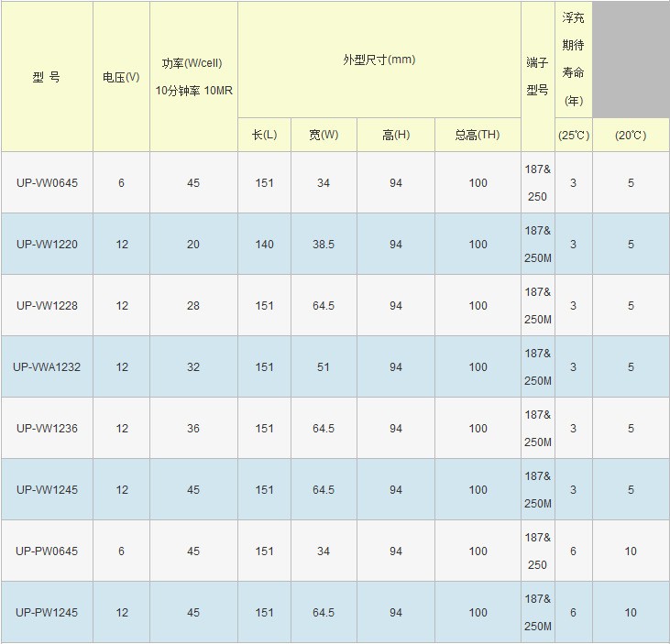Screen dimensions: 670x644
Task: Click the UP-VW0645 model cell
Action: click(x=47, y=183)
